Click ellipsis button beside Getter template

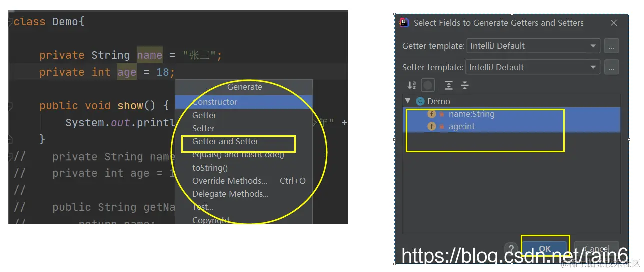(x=611, y=46)
